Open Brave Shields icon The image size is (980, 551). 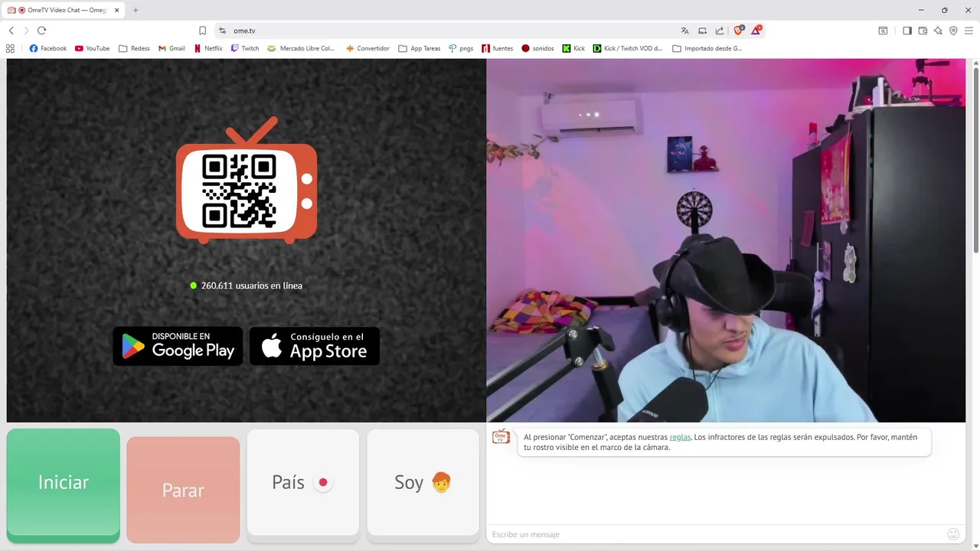point(739,31)
